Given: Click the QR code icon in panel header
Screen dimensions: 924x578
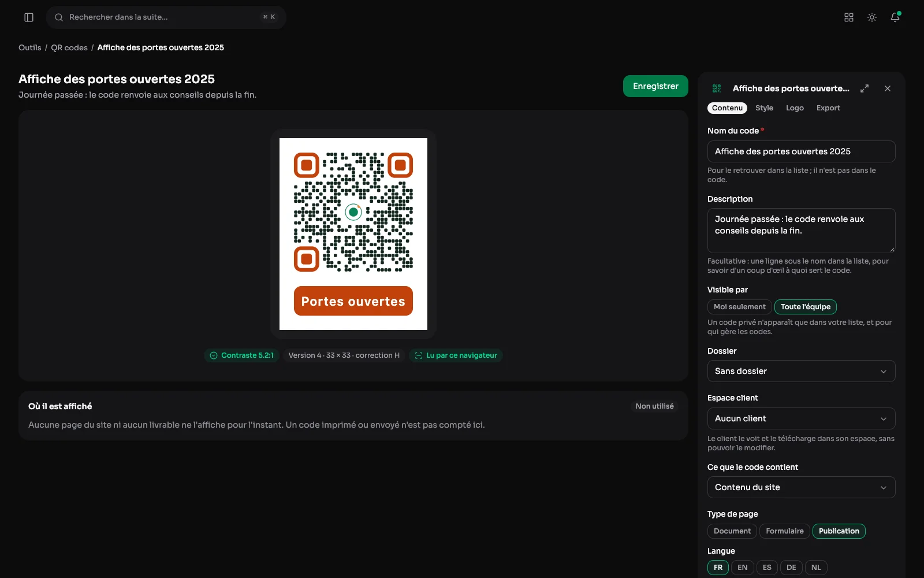Looking at the screenshot, I should [x=717, y=88].
